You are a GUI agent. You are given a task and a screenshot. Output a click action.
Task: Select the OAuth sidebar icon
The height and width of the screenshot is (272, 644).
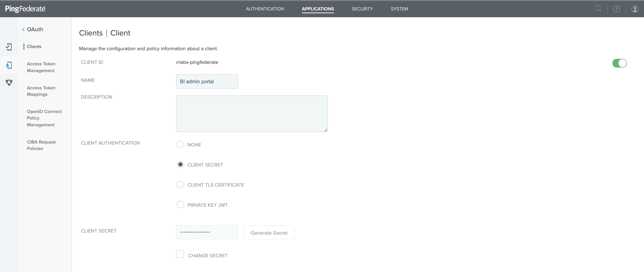[x=9, y=65]
